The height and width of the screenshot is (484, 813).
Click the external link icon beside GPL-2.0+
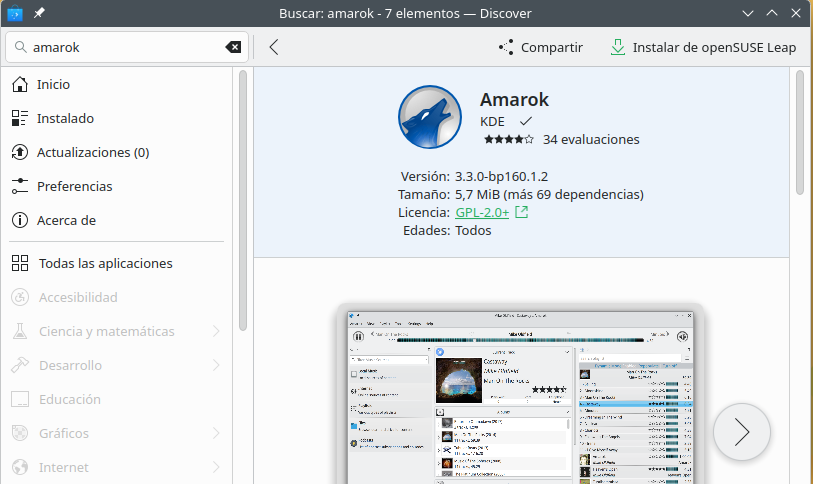521,212
